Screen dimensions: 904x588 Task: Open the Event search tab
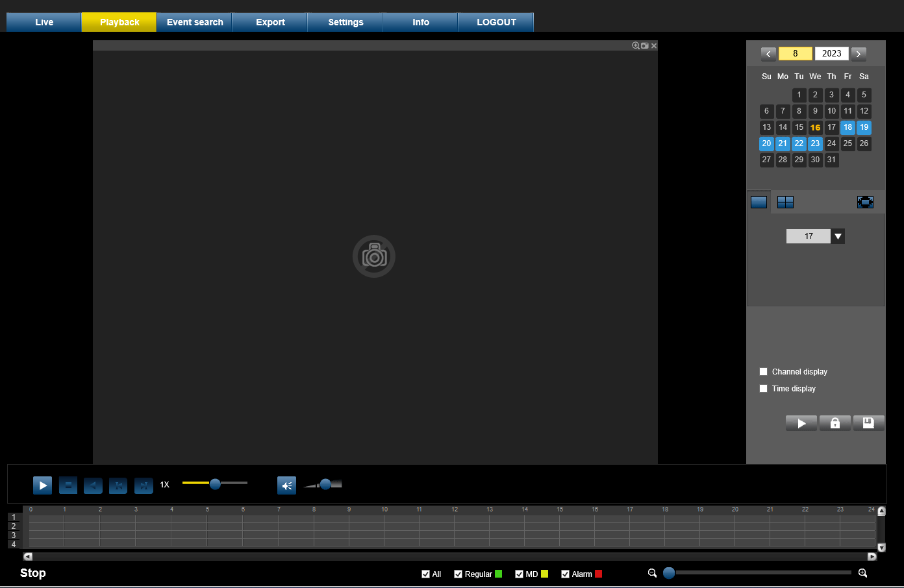pos(195,22)
